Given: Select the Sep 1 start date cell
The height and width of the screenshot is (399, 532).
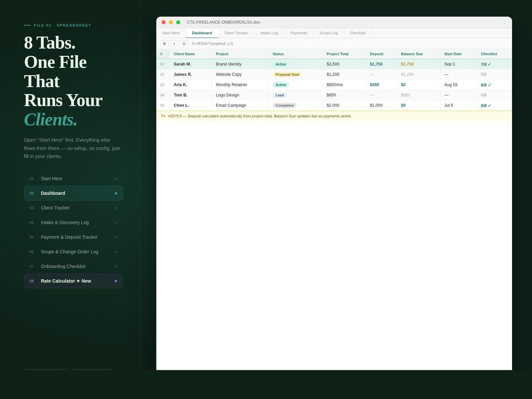Looking at the screenshot, I should pos(458,64).
